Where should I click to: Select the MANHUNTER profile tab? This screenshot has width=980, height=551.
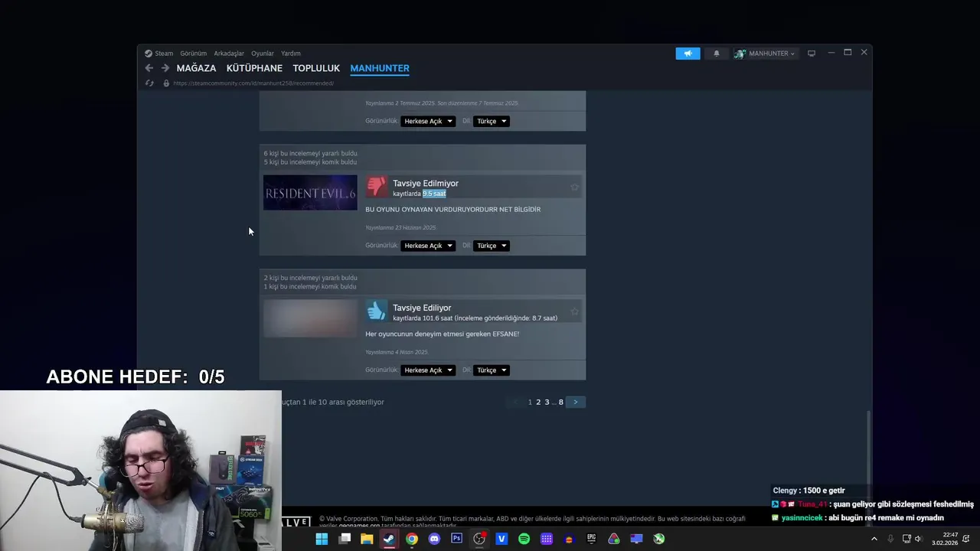(x=380, y=68)
